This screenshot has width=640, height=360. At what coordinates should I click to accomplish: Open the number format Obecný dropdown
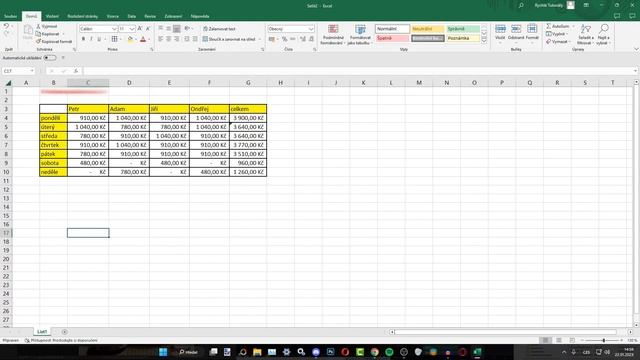click(311, 29)
